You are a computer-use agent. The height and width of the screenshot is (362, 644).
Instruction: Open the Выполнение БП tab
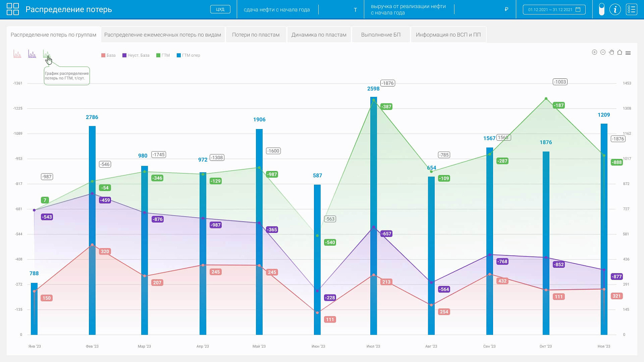point(381,35)
